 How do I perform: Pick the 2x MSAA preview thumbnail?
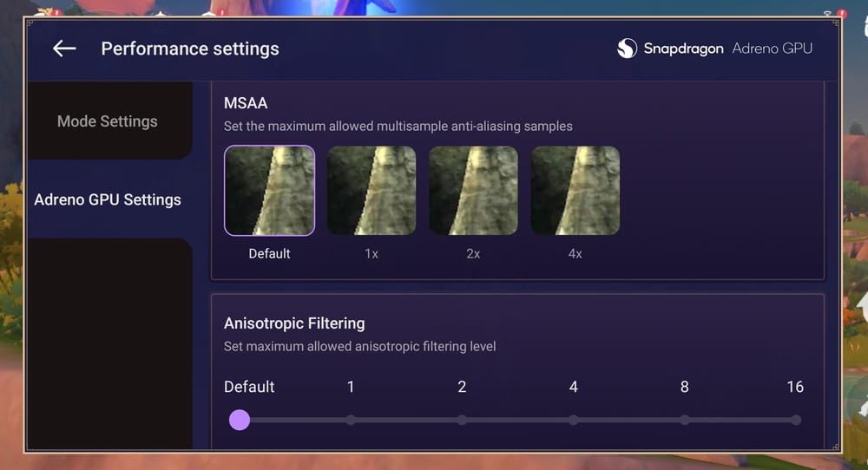[473, 191]
